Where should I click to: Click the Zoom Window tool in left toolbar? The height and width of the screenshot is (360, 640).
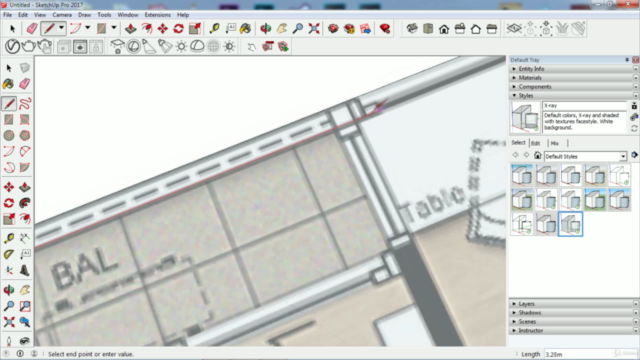[24, 306]
